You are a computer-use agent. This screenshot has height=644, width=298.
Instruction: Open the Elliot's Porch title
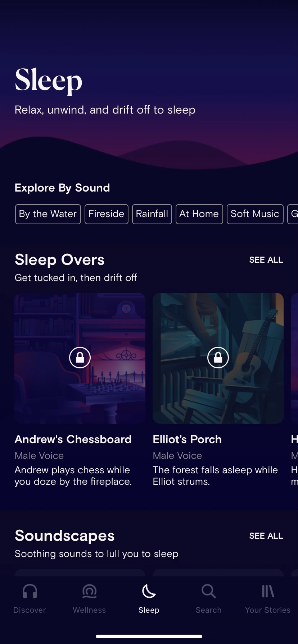click(187, 439)
